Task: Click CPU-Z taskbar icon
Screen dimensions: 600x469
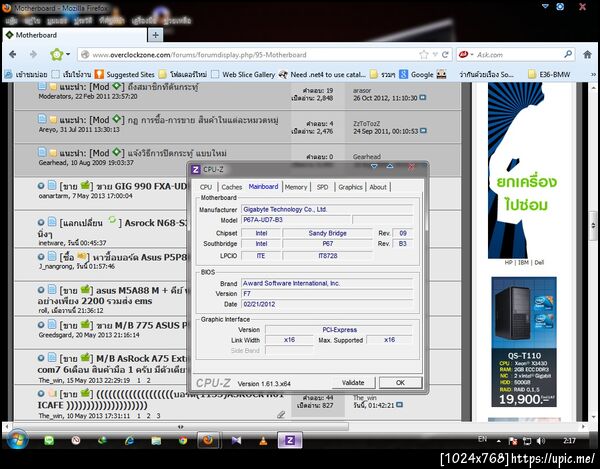Action: tap(290, 441)
